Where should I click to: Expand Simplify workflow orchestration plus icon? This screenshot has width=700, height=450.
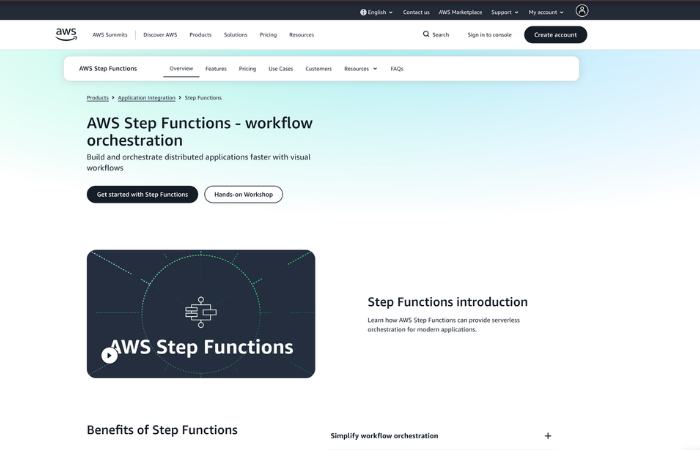[548, 436]
